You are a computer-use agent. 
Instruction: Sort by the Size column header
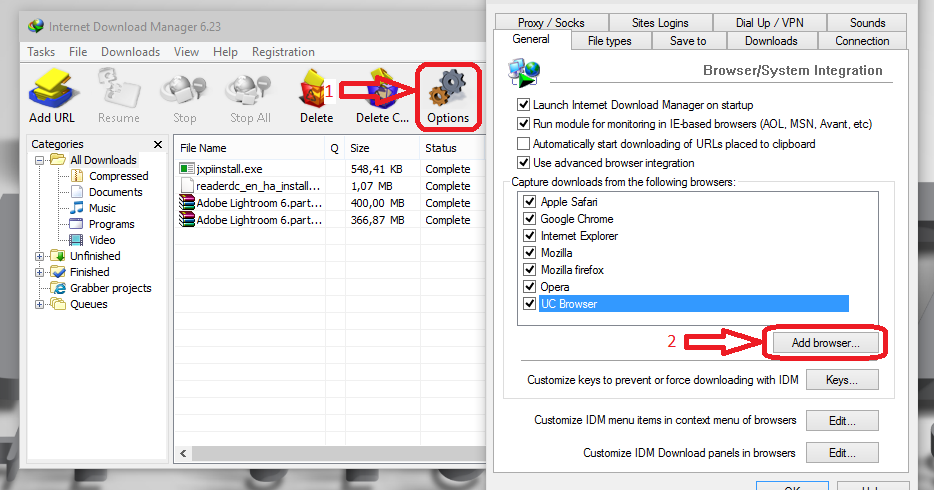pyautogui.click(x=382, y=148)
